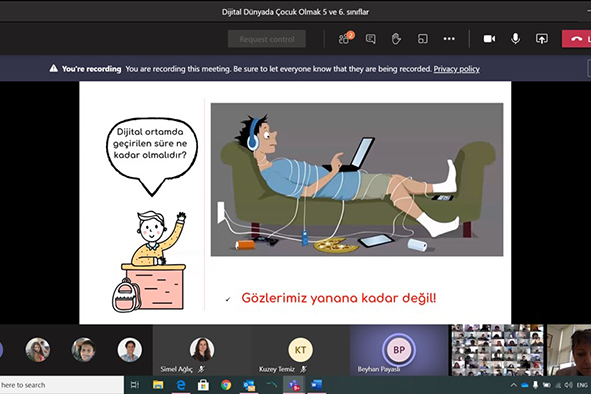Image resolution: width=591 pixels, height=394 pixels.
Task: Open the meeting chat icon
Action: [x=371, y=38]
